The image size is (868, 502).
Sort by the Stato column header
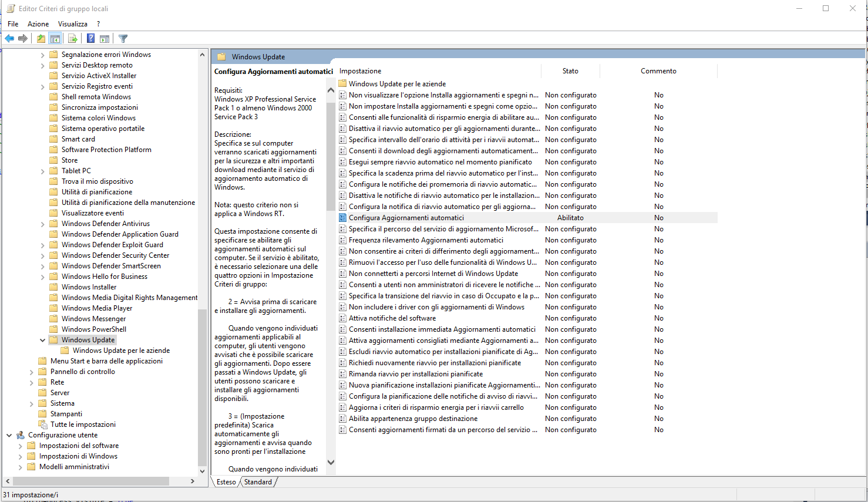570,71
